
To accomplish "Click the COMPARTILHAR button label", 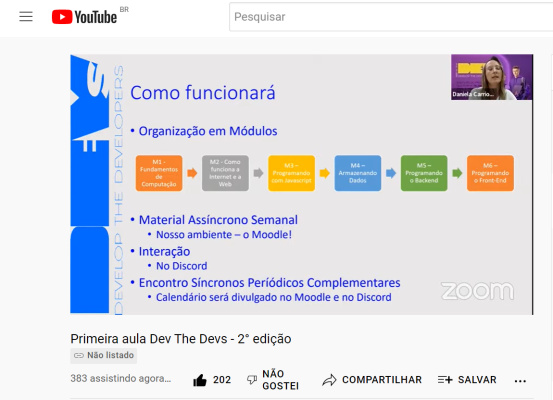I will tap(382, 380).
